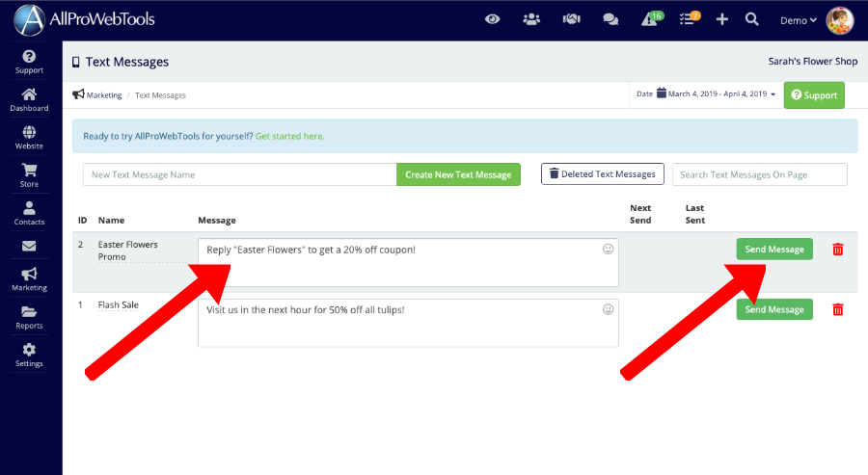868x475 pixels.
Task: Open the users group icon in top bar
Action: (531, 19)
